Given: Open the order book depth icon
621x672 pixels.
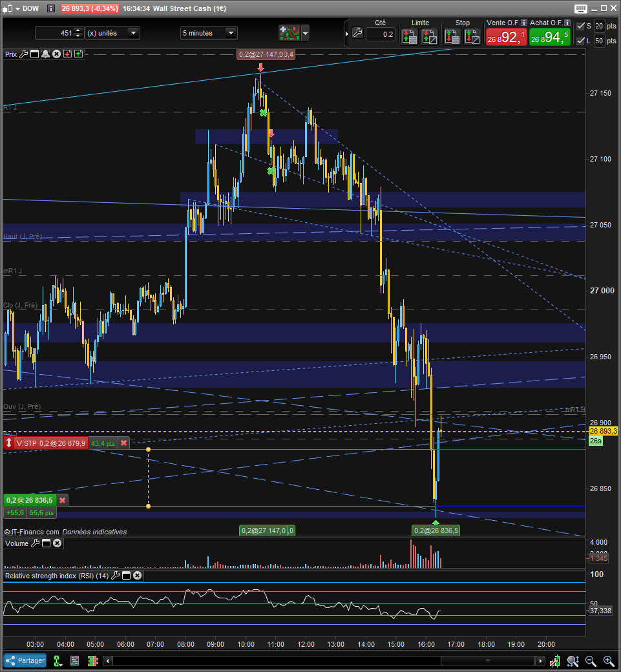Looking at the screenshot, I should tap(92, 661).
